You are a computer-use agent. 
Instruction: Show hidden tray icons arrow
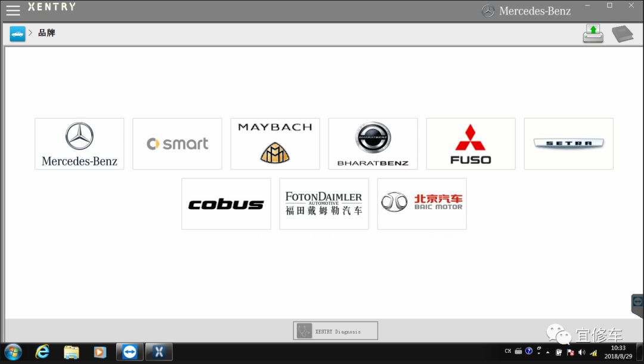tap(547, 352)
